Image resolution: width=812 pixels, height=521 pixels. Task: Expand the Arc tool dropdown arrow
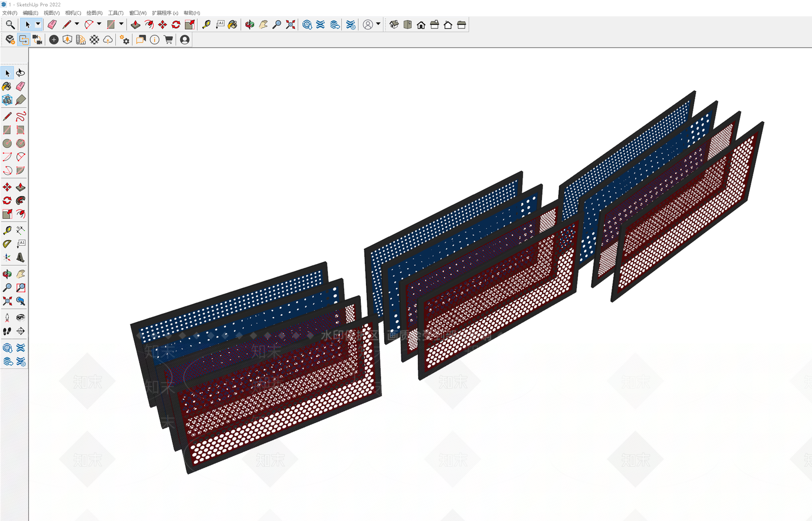pos(99,24)
